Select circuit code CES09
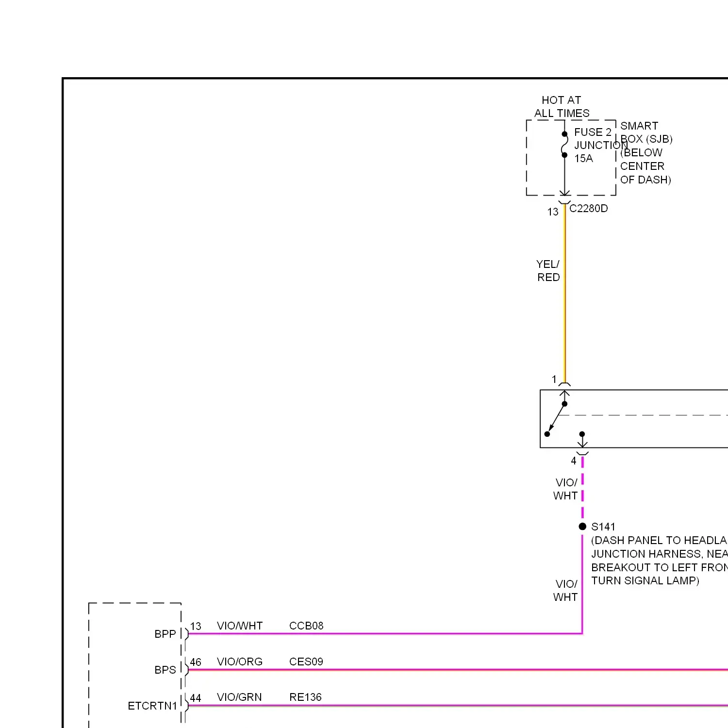Image resolution: width=728 pixels, height=728 pixels. click(x=306, y=662)
